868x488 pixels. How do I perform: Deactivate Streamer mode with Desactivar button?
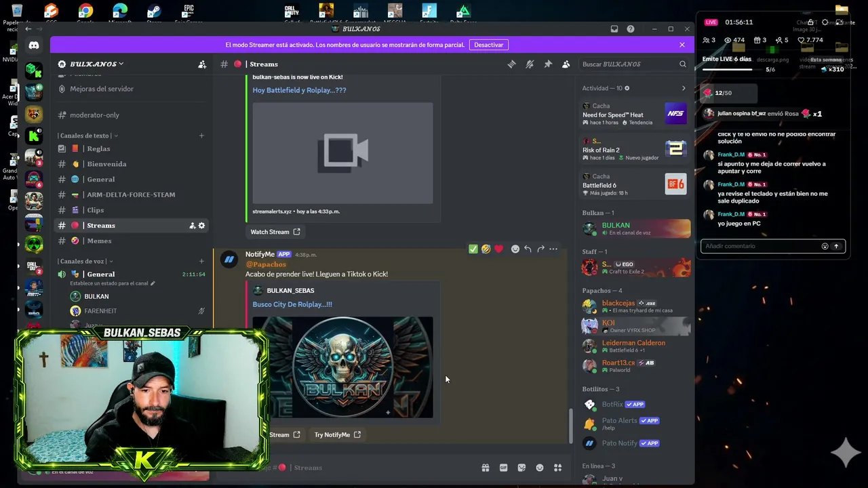pos(488,45)
